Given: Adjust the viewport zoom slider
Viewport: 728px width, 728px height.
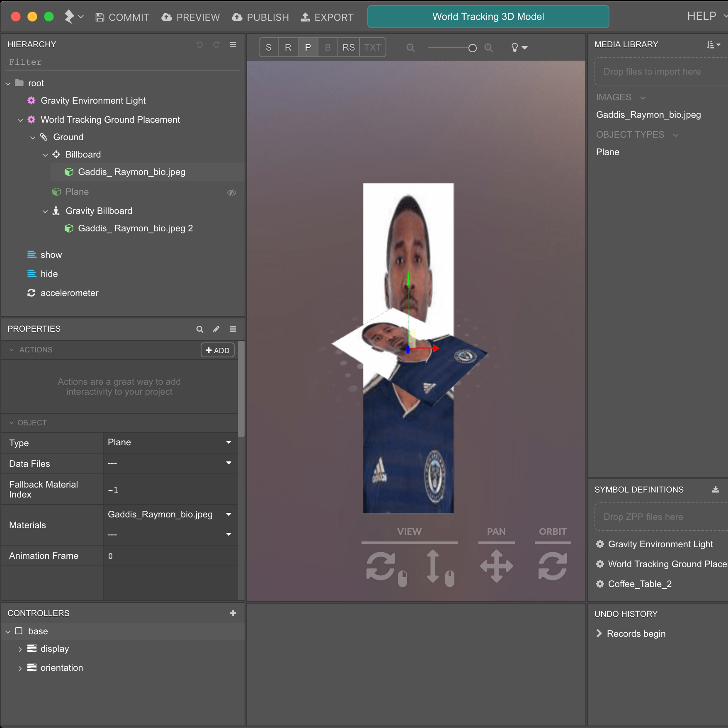Looking at the screenshot, I should pyautogui.click(x=472, y=48).
